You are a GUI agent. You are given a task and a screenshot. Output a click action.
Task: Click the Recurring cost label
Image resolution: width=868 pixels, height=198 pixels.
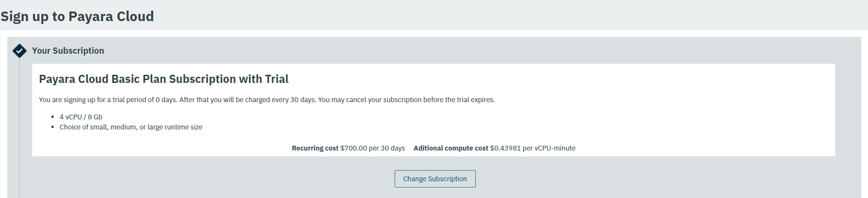tap(315, 148)
